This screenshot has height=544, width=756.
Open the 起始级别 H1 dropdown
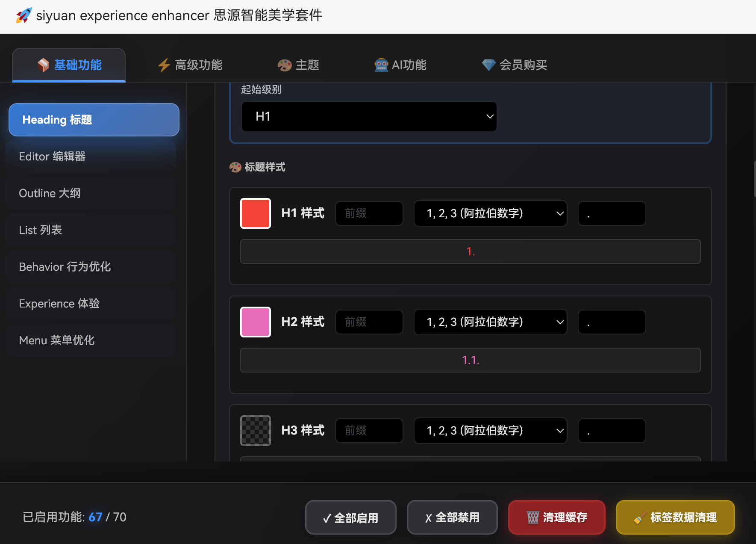(369, 116)
